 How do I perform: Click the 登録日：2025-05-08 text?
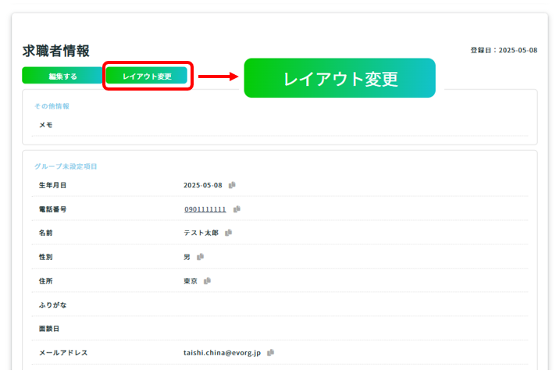(504, 50)
